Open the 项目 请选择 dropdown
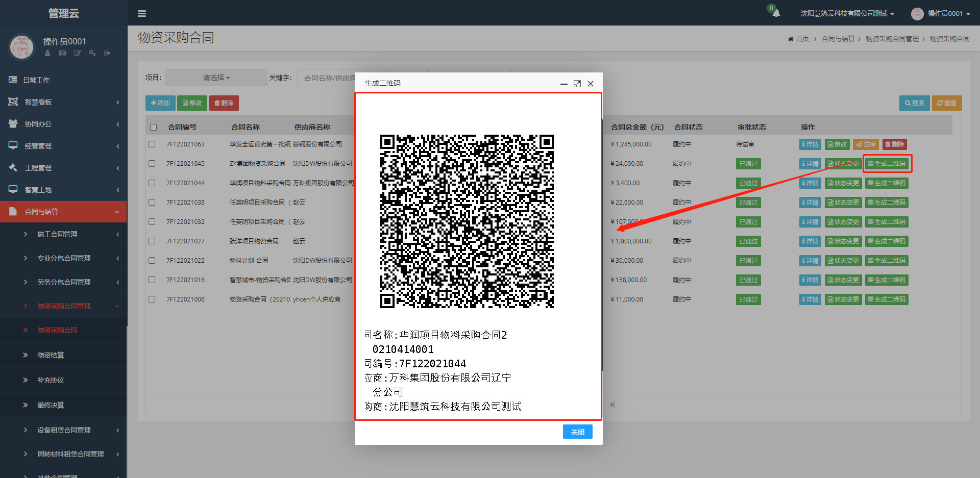Screen dimensions: 980x478 point(216,78)
